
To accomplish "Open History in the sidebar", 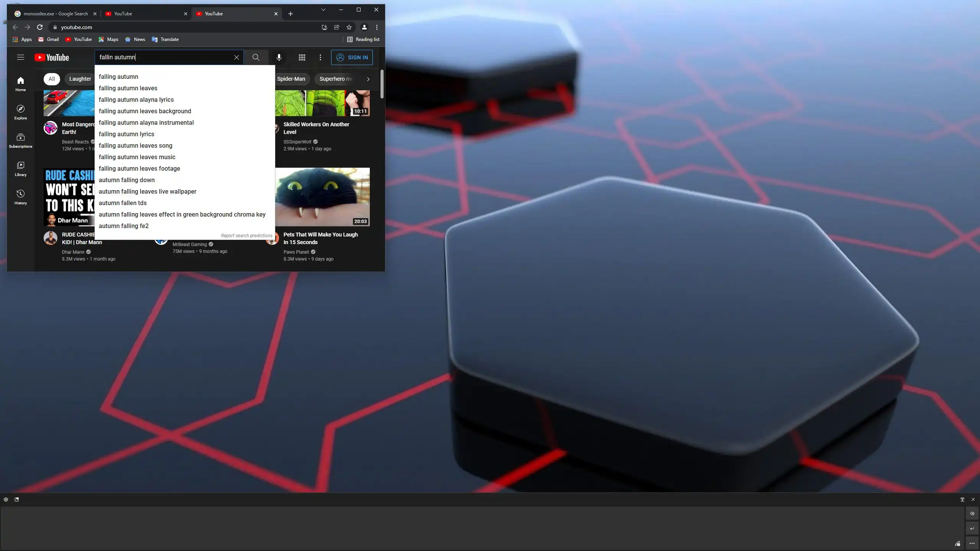I will pos(21,197).
